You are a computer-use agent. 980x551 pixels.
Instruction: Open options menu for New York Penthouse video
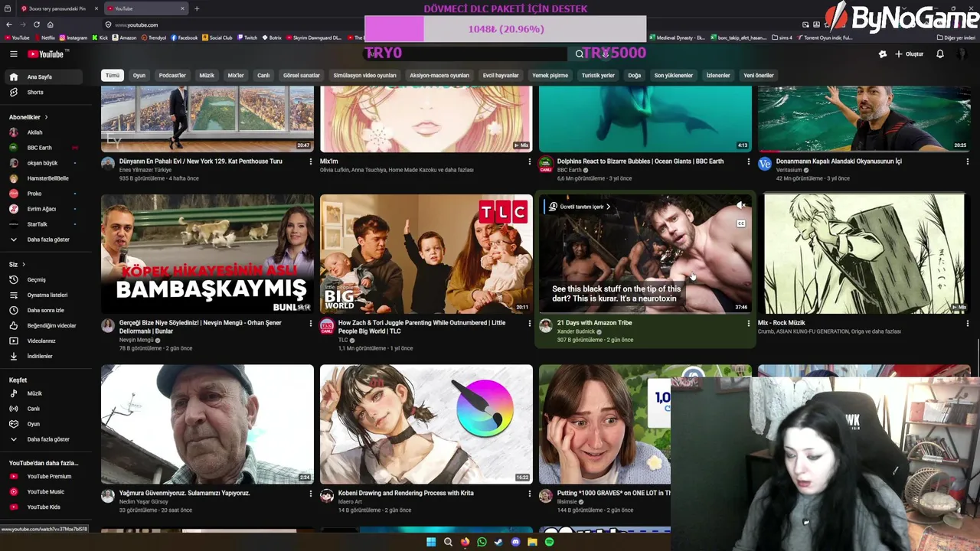pos(310,161)
